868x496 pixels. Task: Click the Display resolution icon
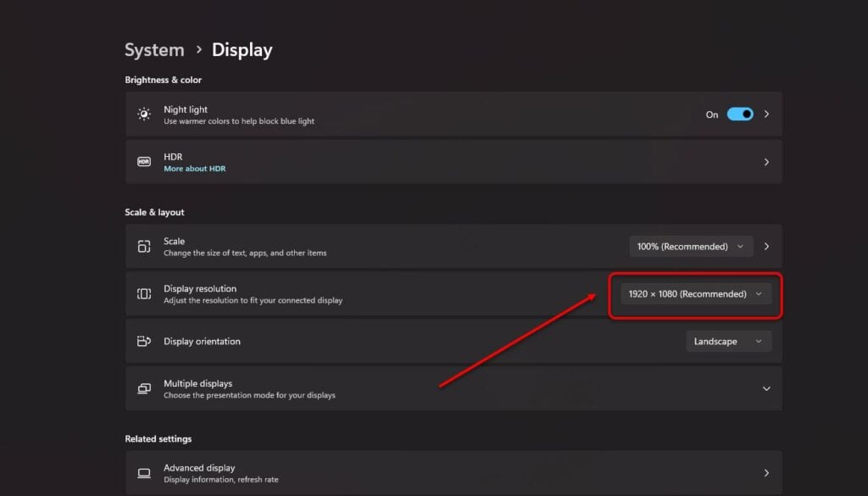(142, 293)
